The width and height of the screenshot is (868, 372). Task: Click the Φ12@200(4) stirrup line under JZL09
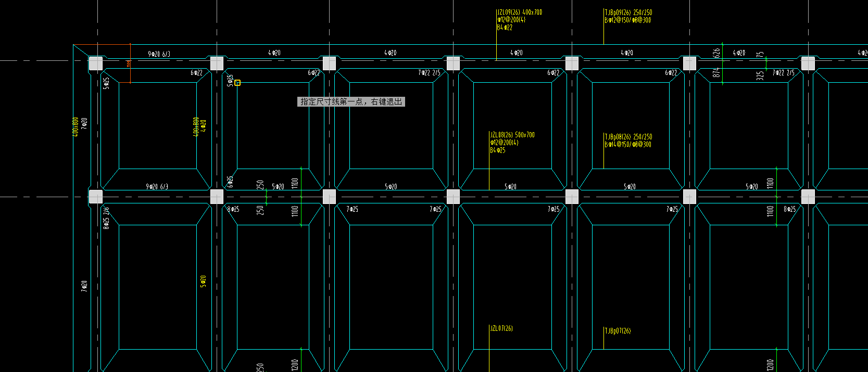pyautogui.click(x=511, y=20)
